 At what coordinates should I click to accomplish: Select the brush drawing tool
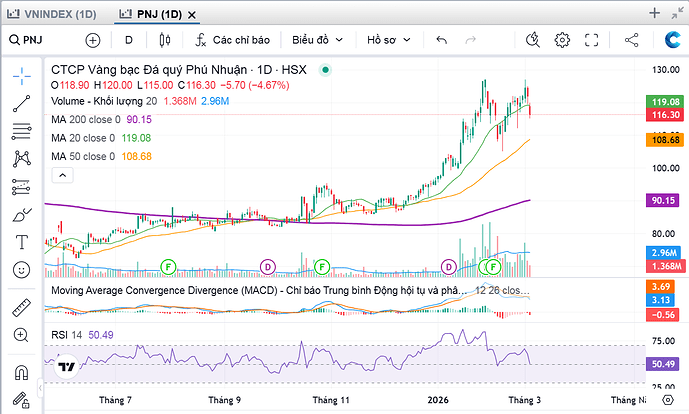point(21,214)
